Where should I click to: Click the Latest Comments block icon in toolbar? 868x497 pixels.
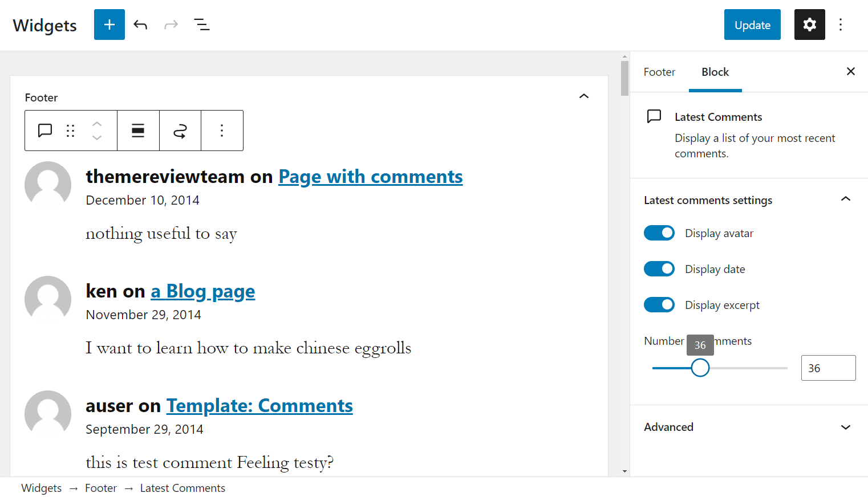coord(44,131)
